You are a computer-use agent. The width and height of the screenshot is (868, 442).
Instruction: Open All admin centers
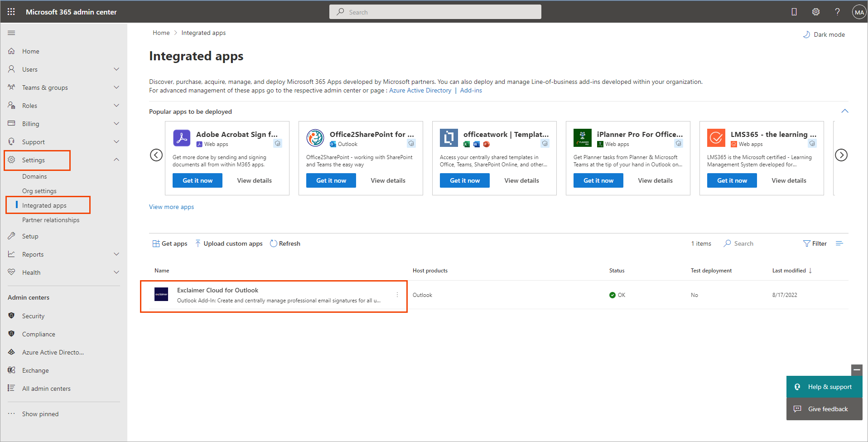[46, 389]
